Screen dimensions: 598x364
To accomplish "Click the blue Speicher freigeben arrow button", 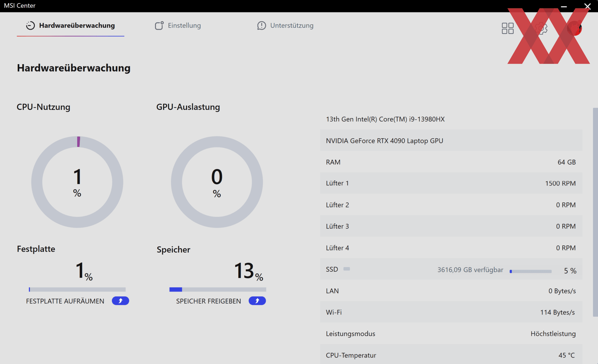I will (257, 301).
